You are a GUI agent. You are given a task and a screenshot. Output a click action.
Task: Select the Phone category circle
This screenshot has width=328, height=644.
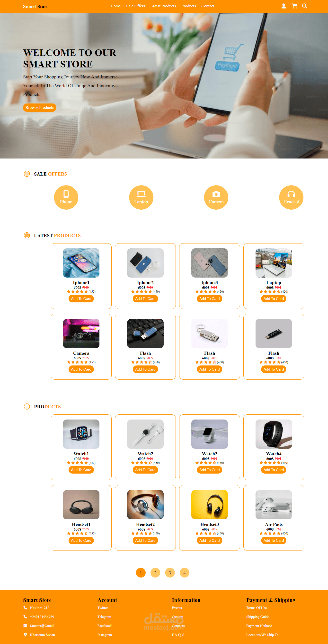click(x=66, y=197)
